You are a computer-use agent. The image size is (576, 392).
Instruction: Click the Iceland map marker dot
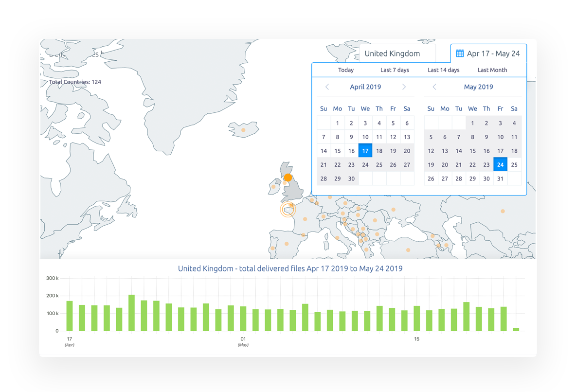243,130
